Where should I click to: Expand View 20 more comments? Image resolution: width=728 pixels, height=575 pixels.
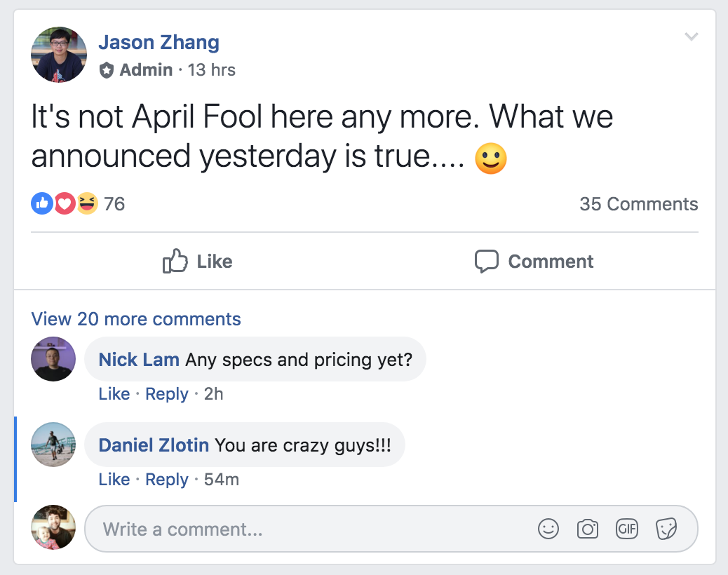point(136,319)
